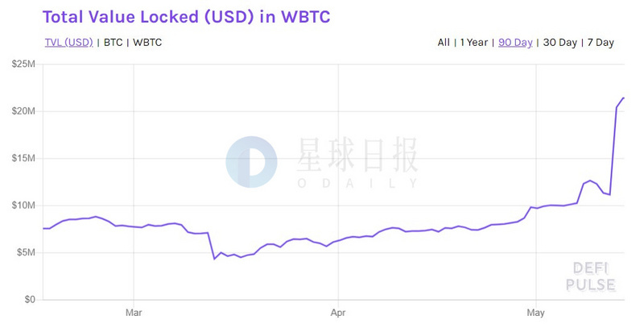The image size is (644, 324).
Task: Switch to the 7 Day range
Action: click(601, 42)
